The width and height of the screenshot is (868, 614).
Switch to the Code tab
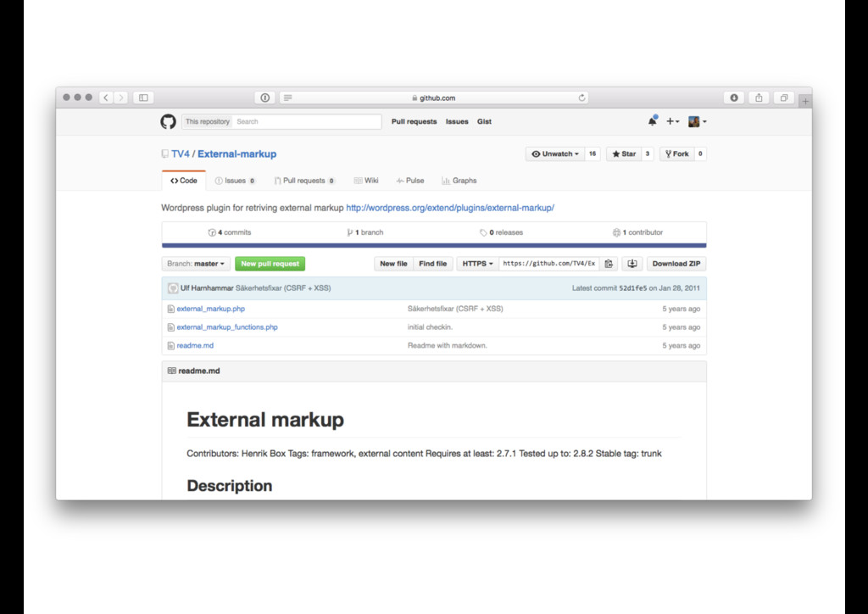(x=184, y=181)
